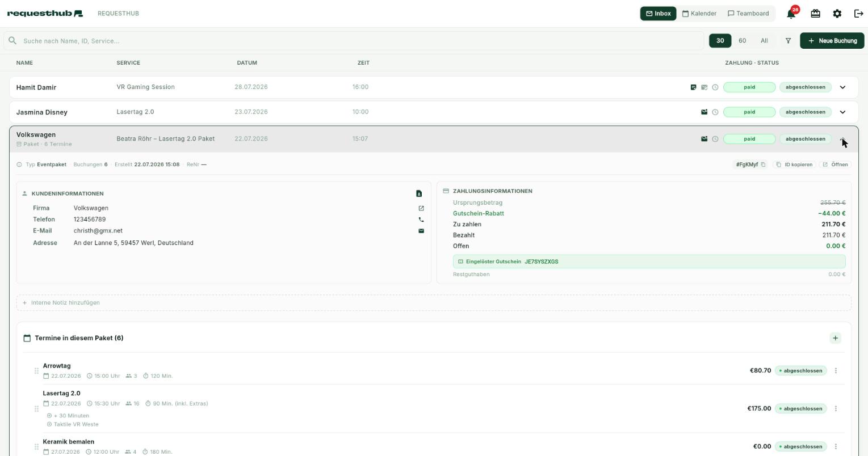This screenshot has height=456, width=868.
Task: Click the Öffnen button
Action: 835,164
